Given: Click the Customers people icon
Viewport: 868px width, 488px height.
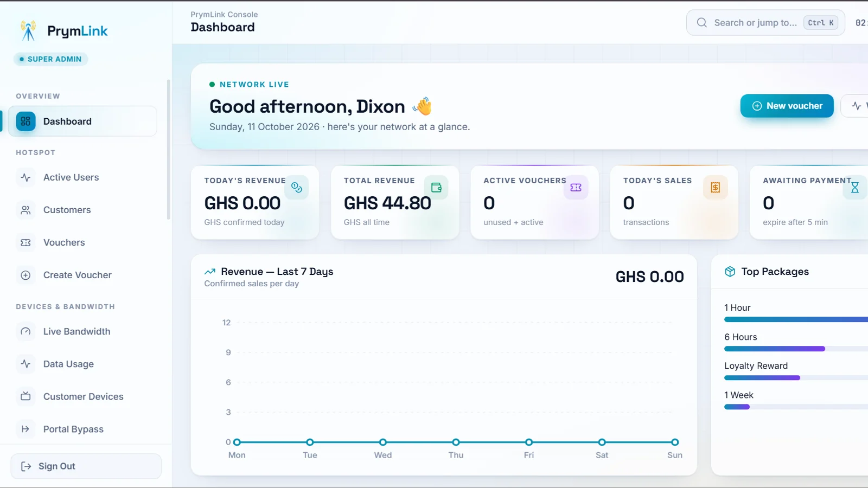Looking at the screenshot, I should [25, 210].
